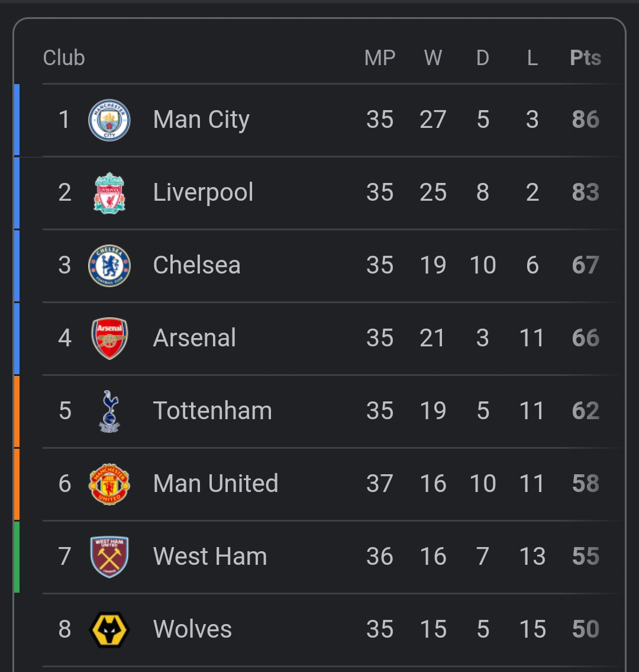The height and width of the screenshot is (672, 639).
Task: Select Chelsea's 67 points value
Action: (x=586, y=265)
